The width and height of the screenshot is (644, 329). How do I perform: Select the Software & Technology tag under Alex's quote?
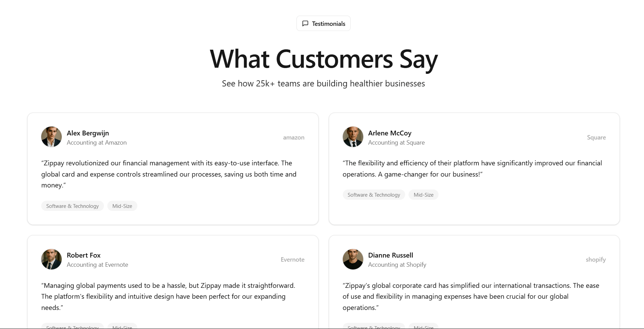click(x=72, y=206)
